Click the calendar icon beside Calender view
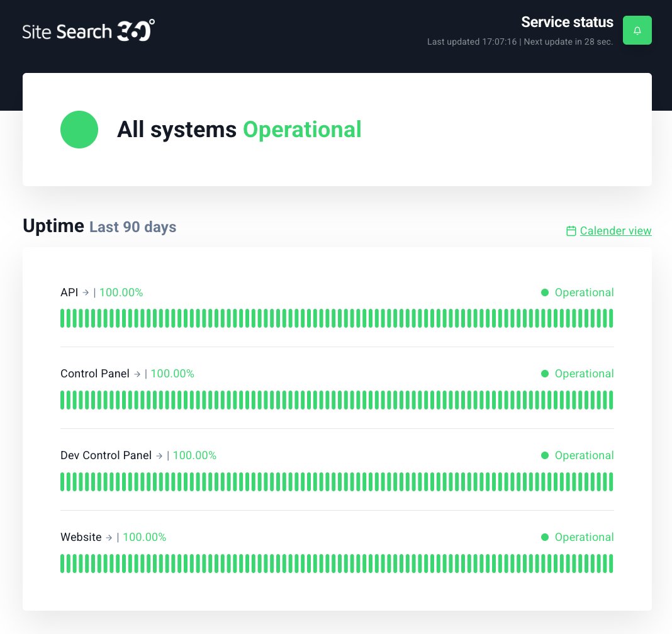The width and height of the screenshot is (672, 634). pyautogui.click(x=571, y=231)
